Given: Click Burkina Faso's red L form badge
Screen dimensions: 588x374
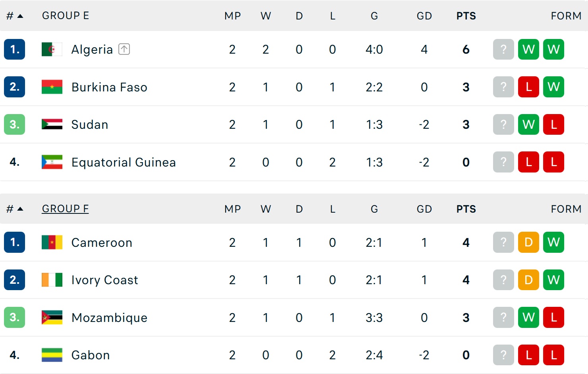Looking at the screenshot, I should [528, 87].
